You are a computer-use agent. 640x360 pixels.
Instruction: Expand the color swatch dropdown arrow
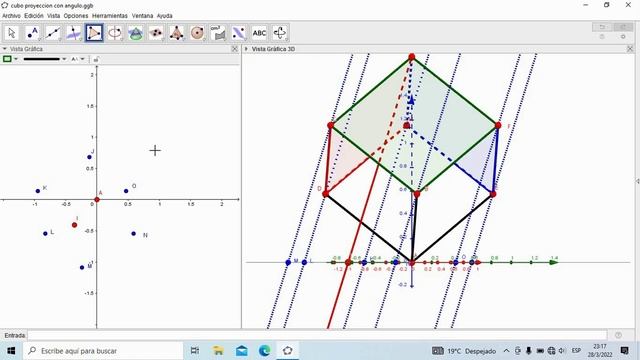(x=16, y=59)
